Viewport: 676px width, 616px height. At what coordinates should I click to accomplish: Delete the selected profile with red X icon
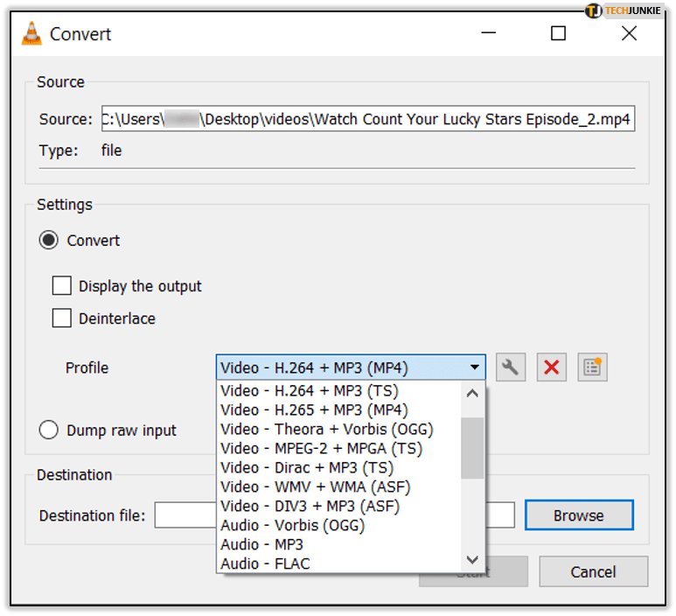pos(551,367)
